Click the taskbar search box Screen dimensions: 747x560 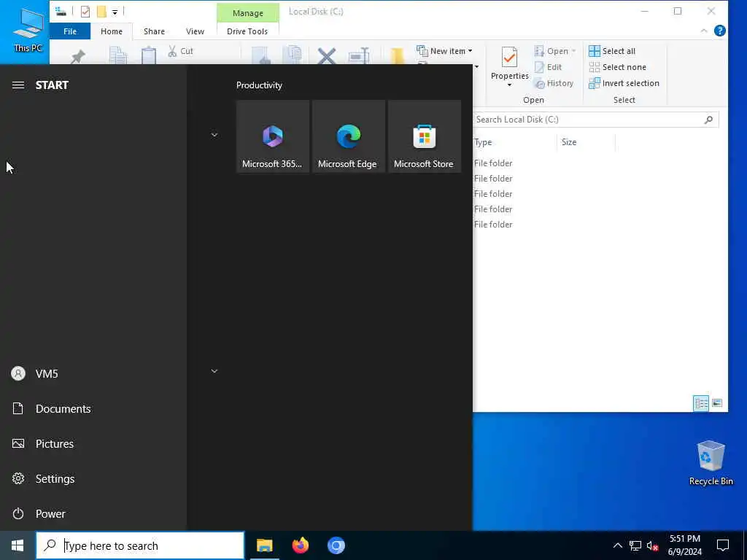coord(140,545)
